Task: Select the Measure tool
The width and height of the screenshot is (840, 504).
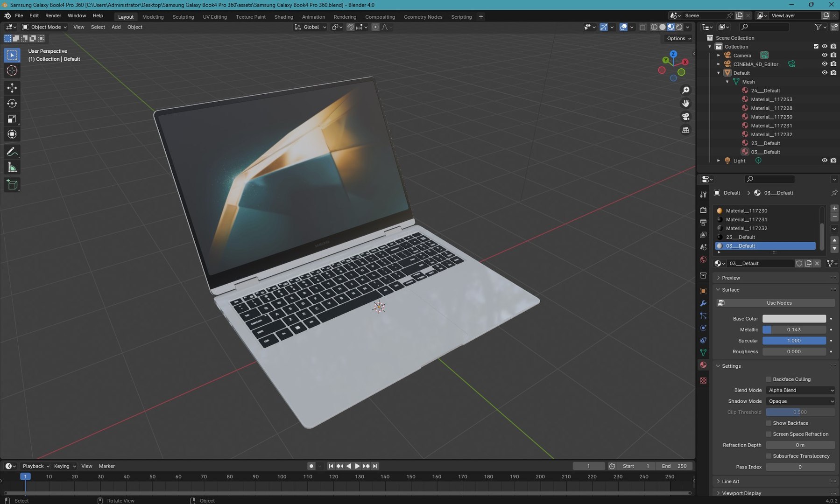Action: click(12, 168)
